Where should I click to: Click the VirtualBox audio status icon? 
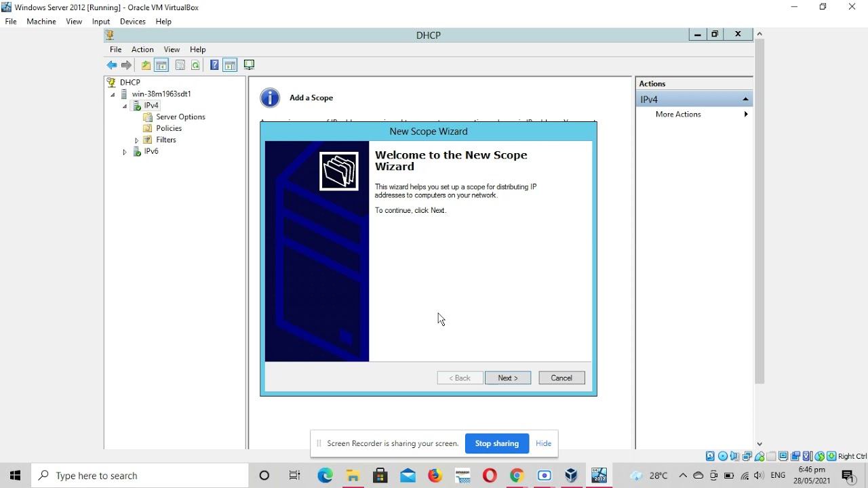735,456
